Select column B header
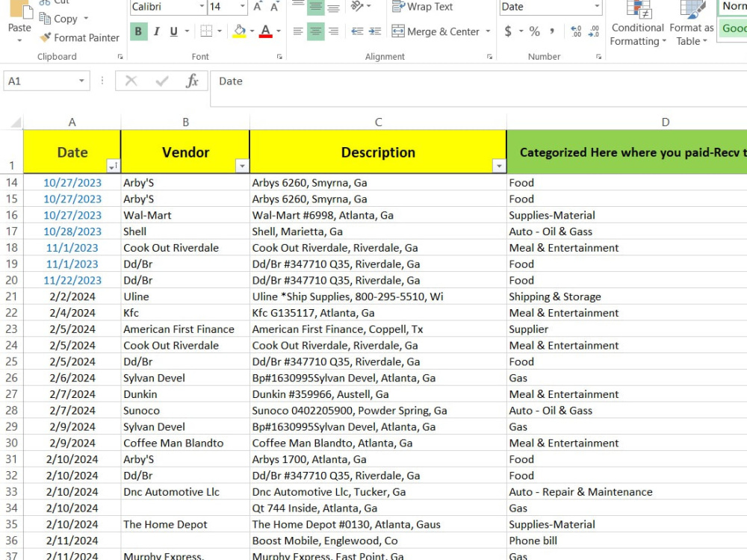Screen dimensions: 747x560 pos(185,122)
